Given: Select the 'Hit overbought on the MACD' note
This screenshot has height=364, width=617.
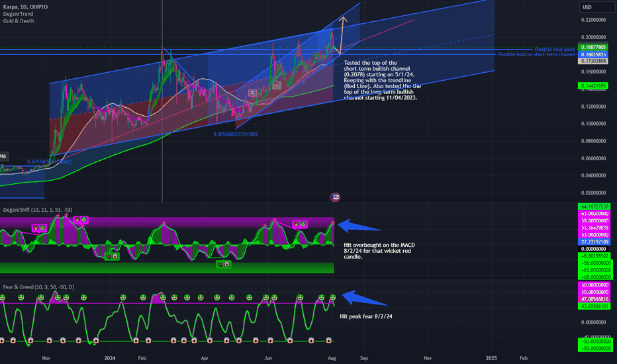Looking at the screenshot, I should pos(379,251).
